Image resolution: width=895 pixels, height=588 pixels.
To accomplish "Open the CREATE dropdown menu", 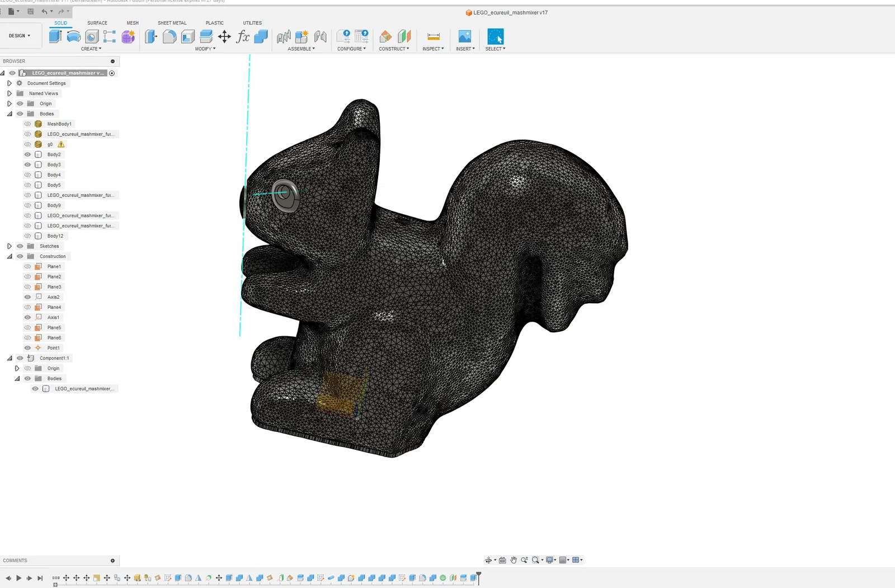I will click(91, 49).
